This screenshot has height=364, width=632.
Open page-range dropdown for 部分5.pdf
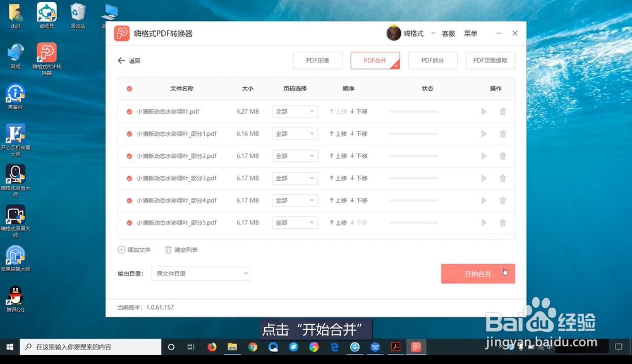[x=295, y=222]
